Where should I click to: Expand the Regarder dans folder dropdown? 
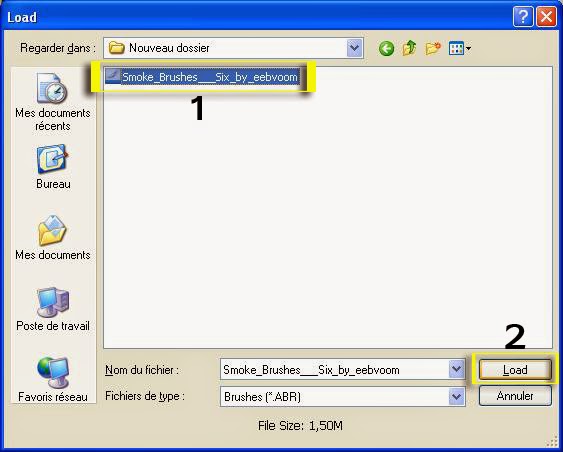pos(354,48)
